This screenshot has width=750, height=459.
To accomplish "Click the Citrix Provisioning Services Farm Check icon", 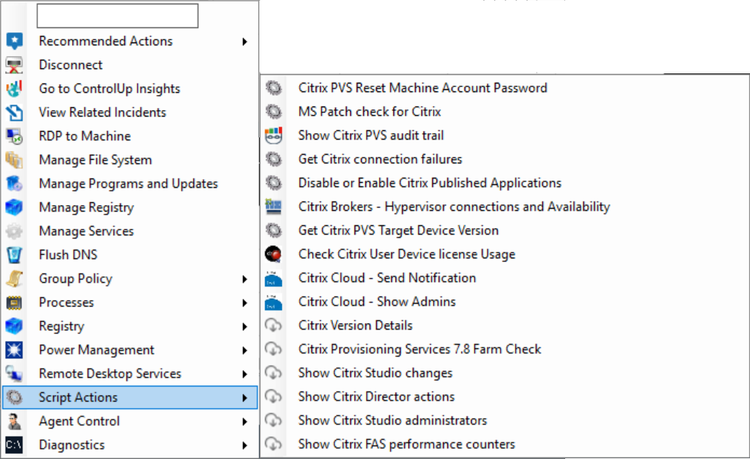I will click(x=274, y=349).
